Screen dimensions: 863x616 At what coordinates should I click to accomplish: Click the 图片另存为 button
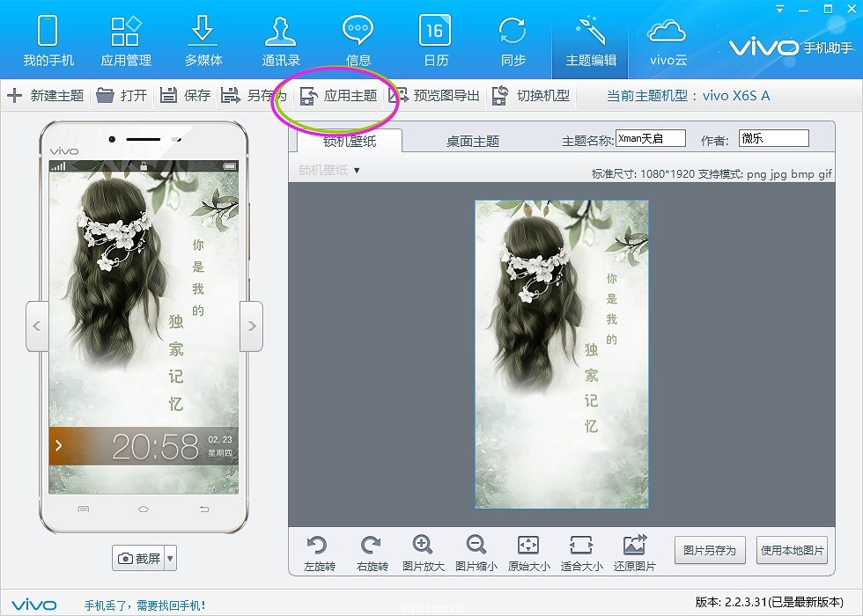[710, 550]
